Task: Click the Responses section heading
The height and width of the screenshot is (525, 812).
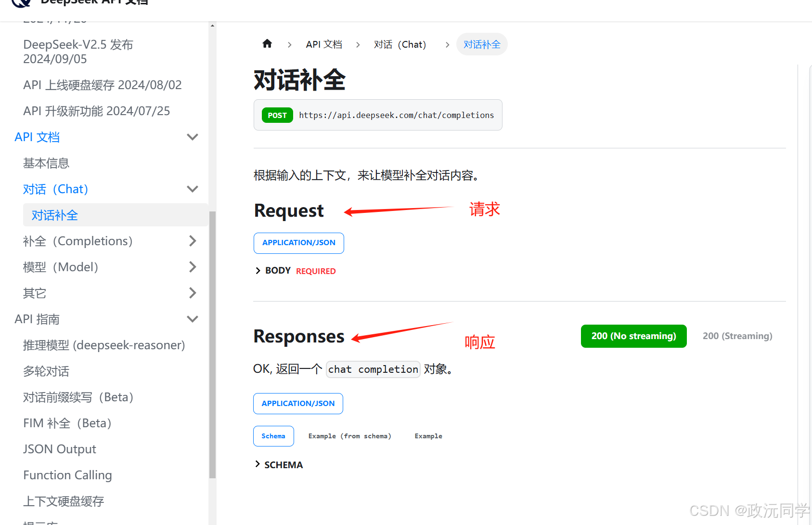Action: (299, 336)
